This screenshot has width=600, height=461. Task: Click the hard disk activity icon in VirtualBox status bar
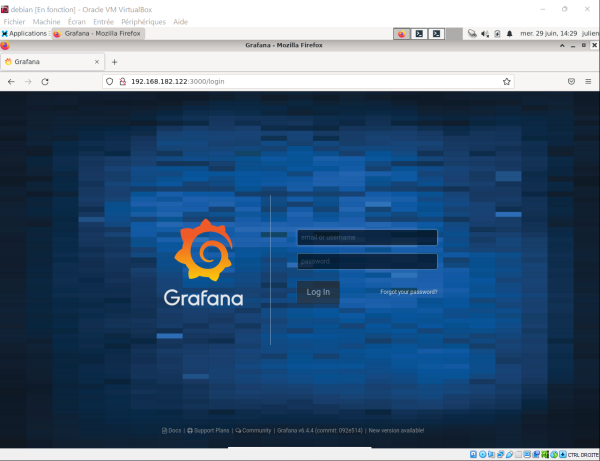point(473,454)
